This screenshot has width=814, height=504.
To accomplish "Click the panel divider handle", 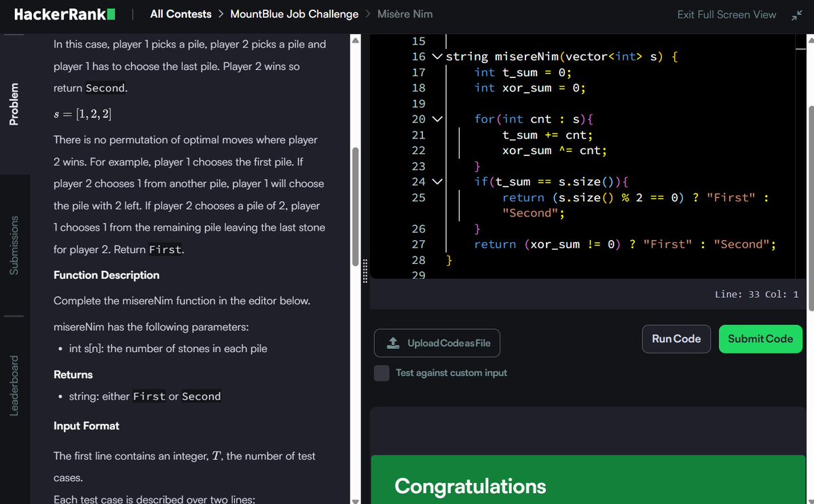I will [x=365, y=271].
